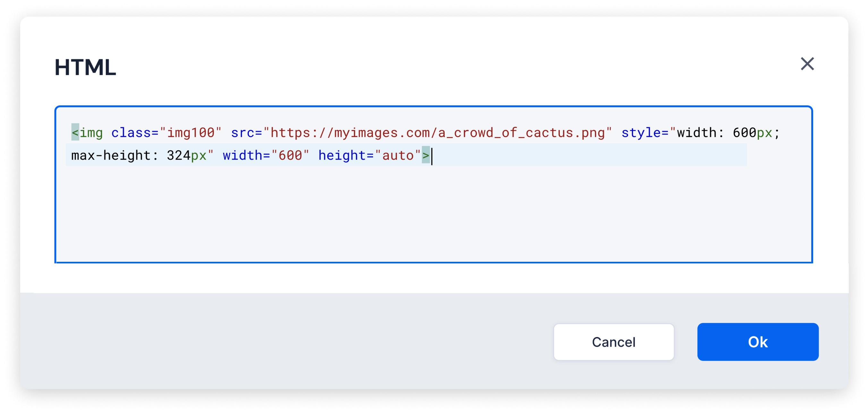The height and width of the screenshot is (412, 868).
Task: Click the max-height property on the second line
Action: (111, 155)
